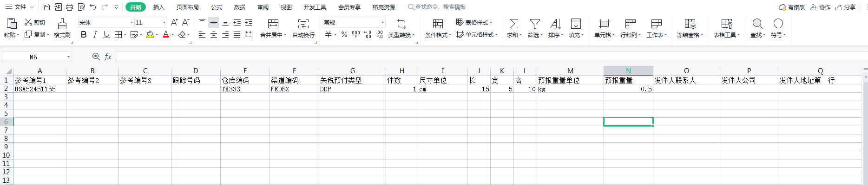
Task: Apply percent style format
Action: (x=344, y=35)
